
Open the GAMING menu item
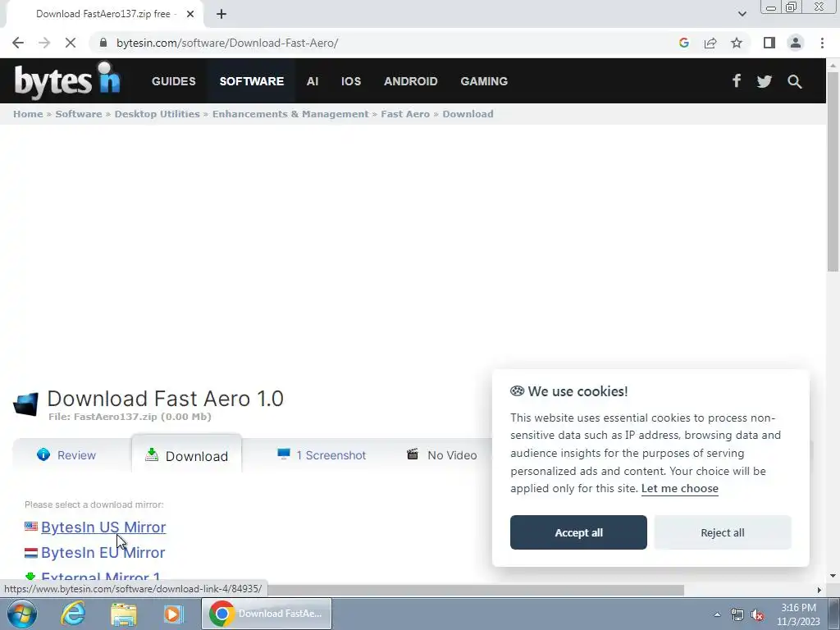tap(484, 81)
